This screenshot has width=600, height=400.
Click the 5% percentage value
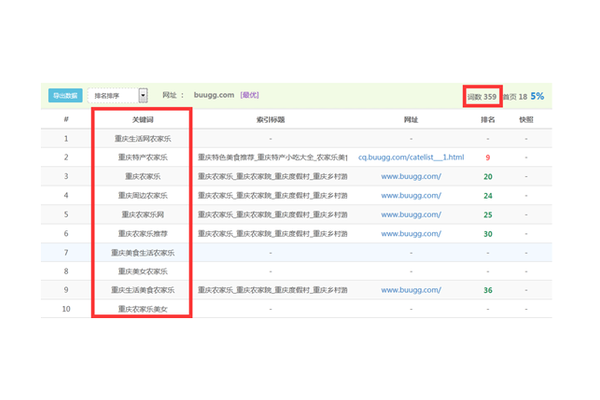[x=537, y=96]
